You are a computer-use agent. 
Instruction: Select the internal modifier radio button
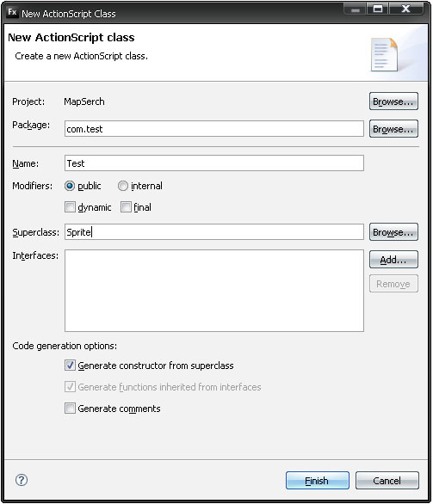pos(123,186)
